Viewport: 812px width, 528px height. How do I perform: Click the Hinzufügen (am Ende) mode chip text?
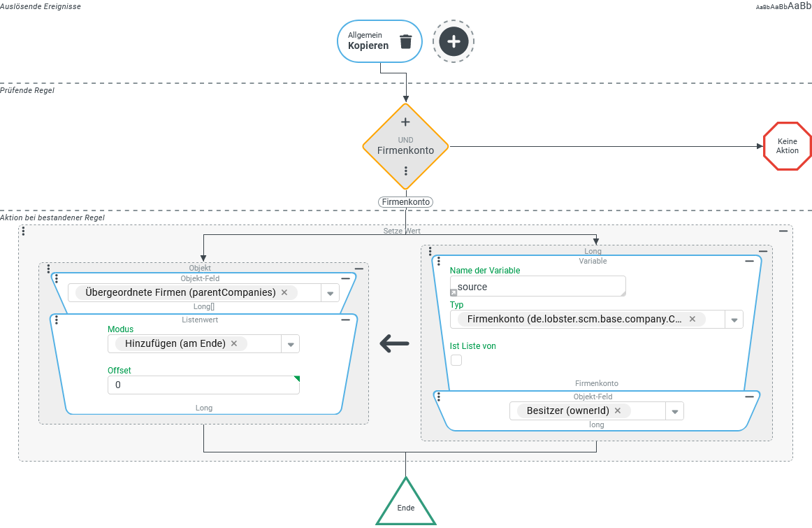coord(175,343)
